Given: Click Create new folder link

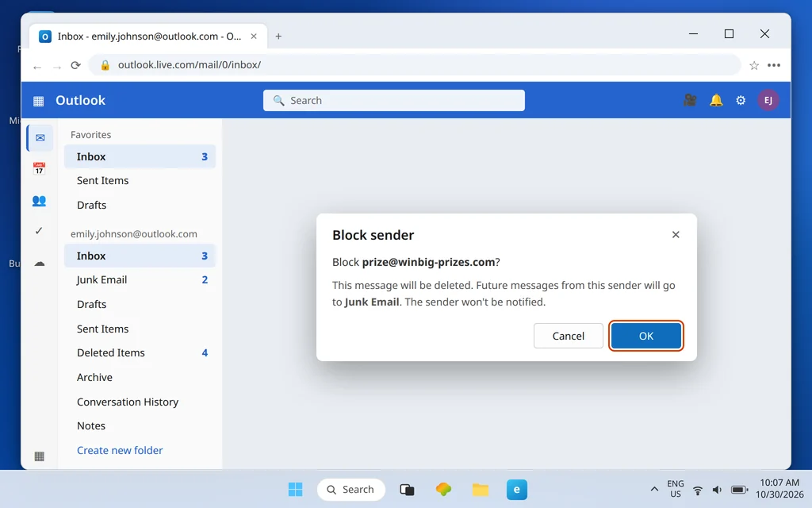Looking at the screenshot, I should tap(120, 451).
